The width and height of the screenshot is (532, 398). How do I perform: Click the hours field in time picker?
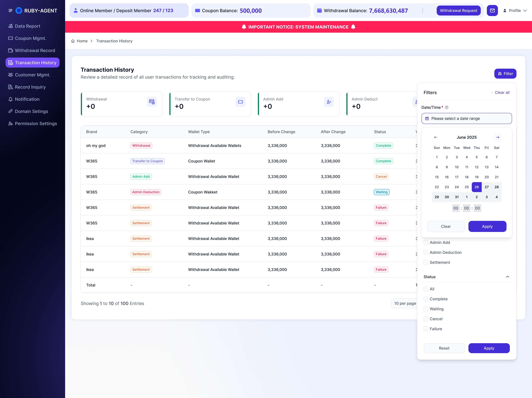click(456, 208)
